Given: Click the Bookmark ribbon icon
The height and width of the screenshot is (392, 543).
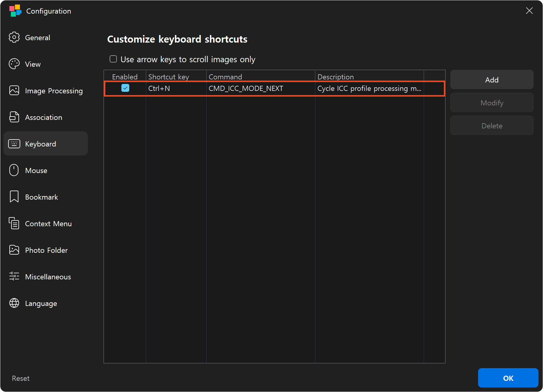Looking at the screenshot, I should point(14,197).
